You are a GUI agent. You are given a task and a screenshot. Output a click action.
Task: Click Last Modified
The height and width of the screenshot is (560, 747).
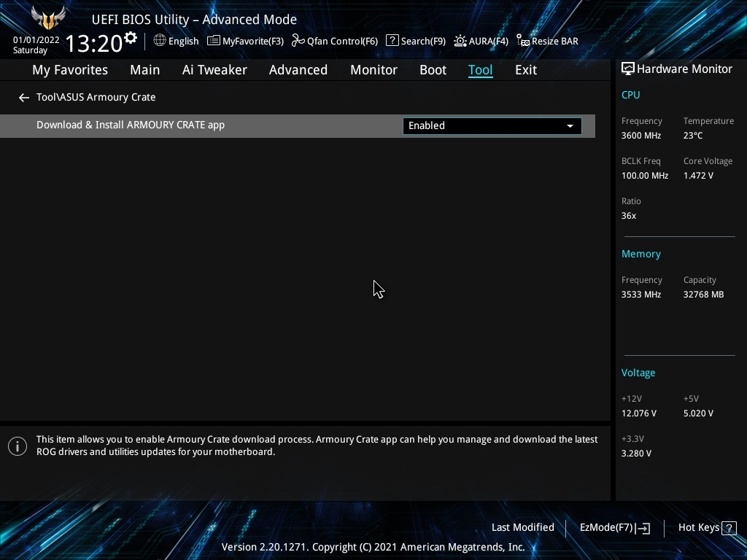pos(522,528)
